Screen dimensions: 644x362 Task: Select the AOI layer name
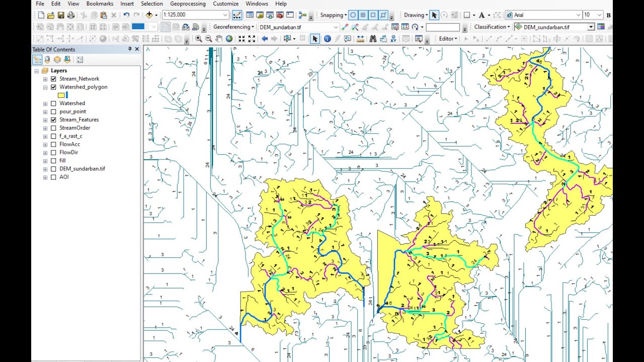(x=64, y=177)
